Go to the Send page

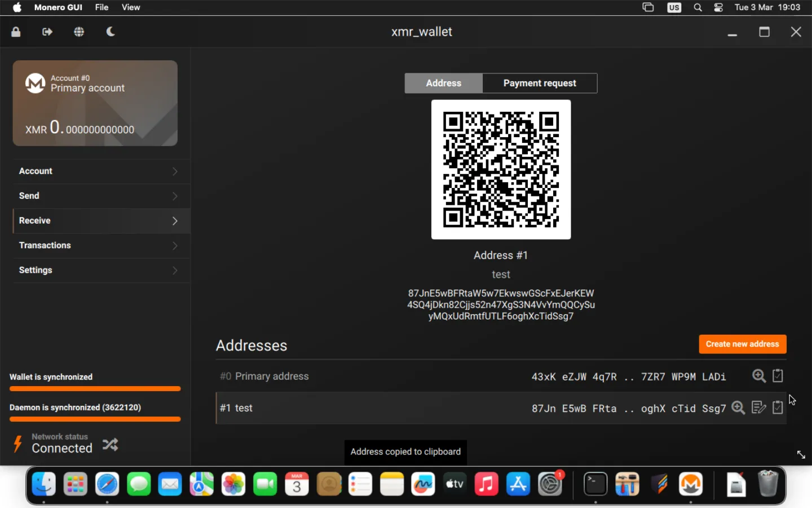(x=101, y=196)
